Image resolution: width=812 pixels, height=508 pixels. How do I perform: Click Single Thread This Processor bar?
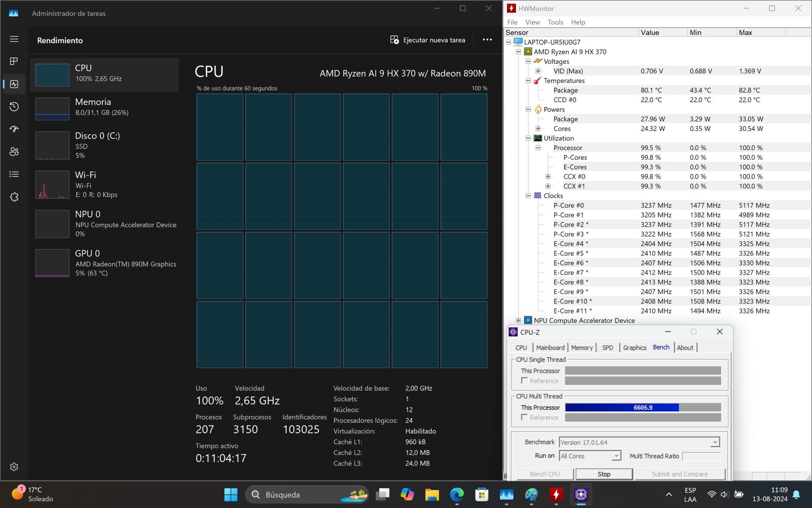click(x=643, y=371)
